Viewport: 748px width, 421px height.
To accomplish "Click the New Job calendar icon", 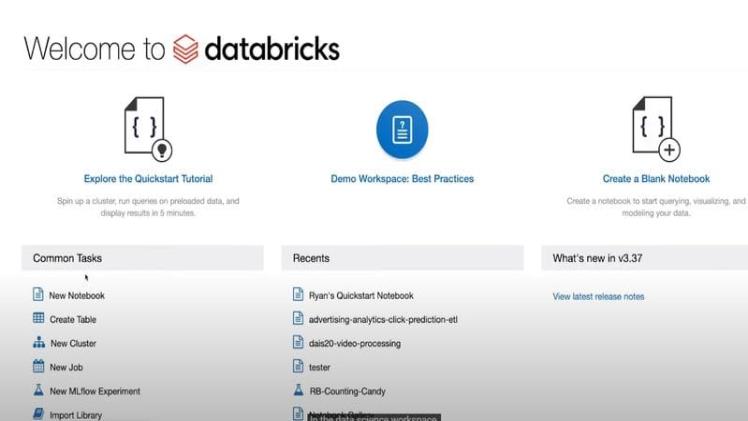I will click(x=38, y=367).
